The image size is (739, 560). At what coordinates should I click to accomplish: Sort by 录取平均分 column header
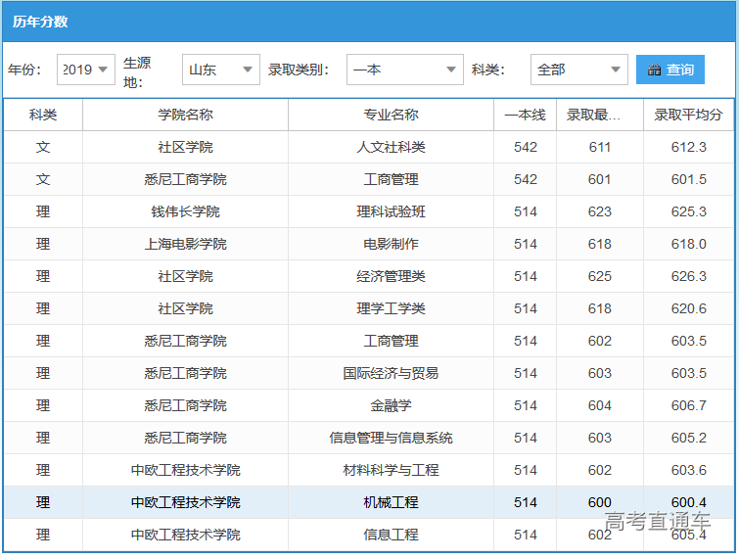tap(688, 115)
